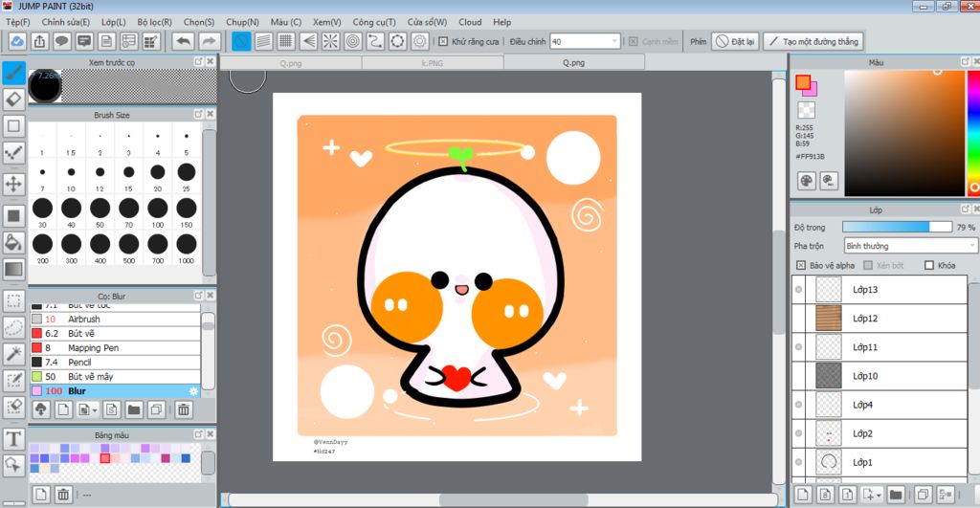The height and width of the screenshot is (508, 980).
Task: Open the Bộ lọc(R) menu
Action: (154, 22)
